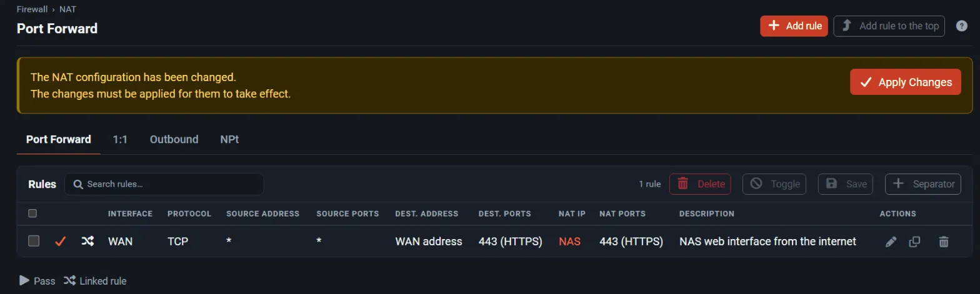This screenshot has width=980, height=294.
Task: Open the 1:1 NAT tab
Action: (x=120, y=139)
